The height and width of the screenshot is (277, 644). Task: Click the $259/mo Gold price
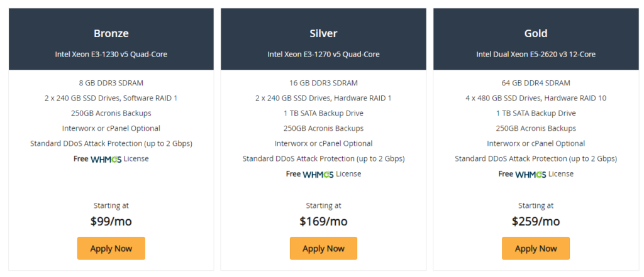[536, 222]
